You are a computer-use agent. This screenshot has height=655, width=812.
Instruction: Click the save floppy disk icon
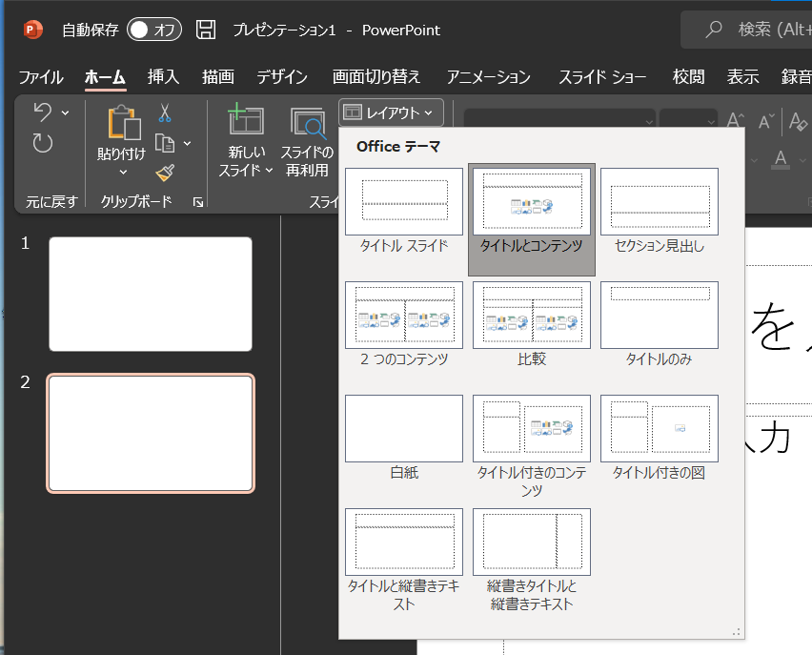[x=206, y=30]
